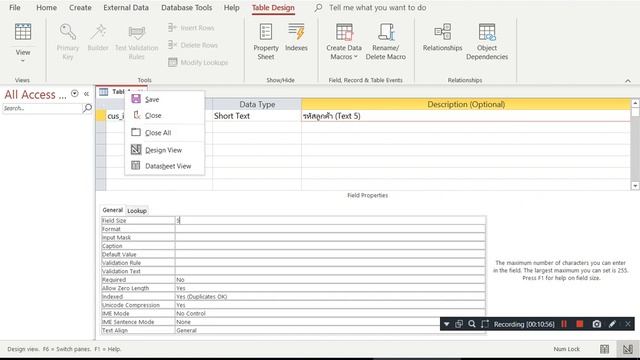Click the Required property value No
Image resolution: width=640 pixels, height=360 pixels.
pyautogui.click(x=330, y=280)
